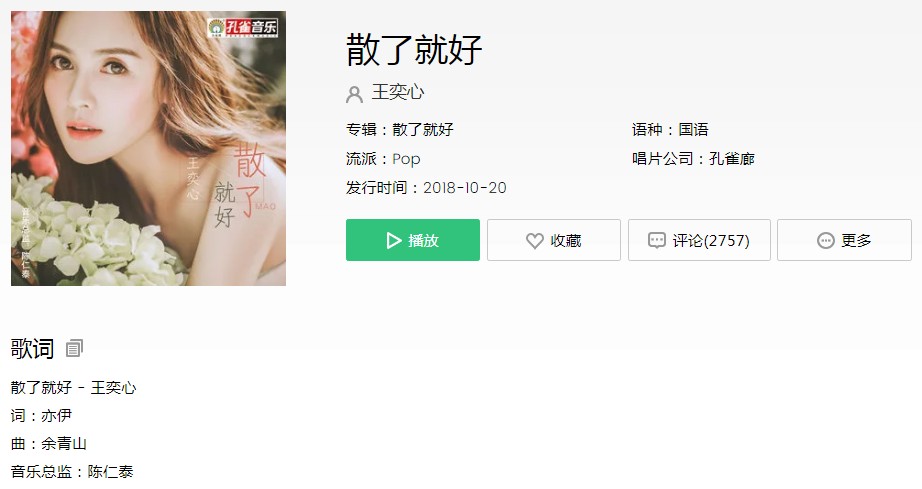The image size is (922, 489).
Task: Open comments via speech bubble icon
Action: click(656, 240)
